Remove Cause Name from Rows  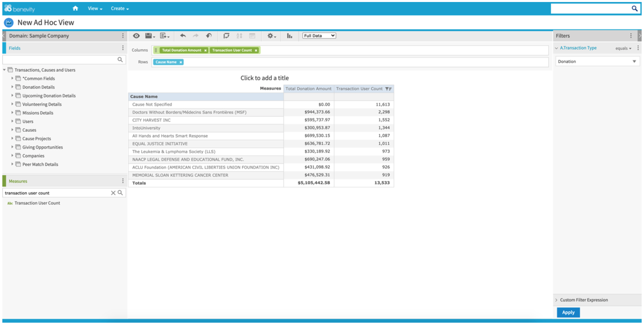pos(181,62)
